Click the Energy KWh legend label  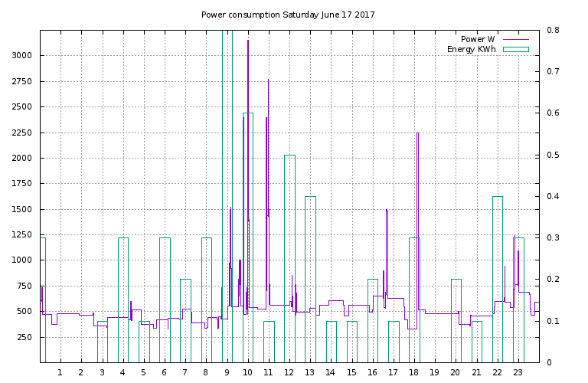tap(472, 49)
